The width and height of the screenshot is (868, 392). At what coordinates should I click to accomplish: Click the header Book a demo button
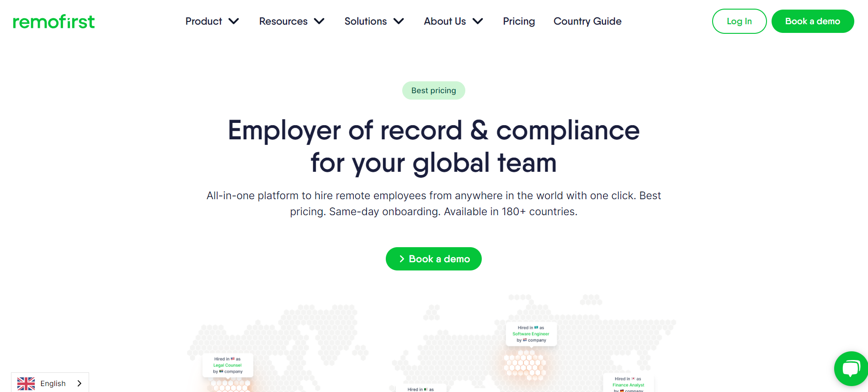click(x=813, y=21)
